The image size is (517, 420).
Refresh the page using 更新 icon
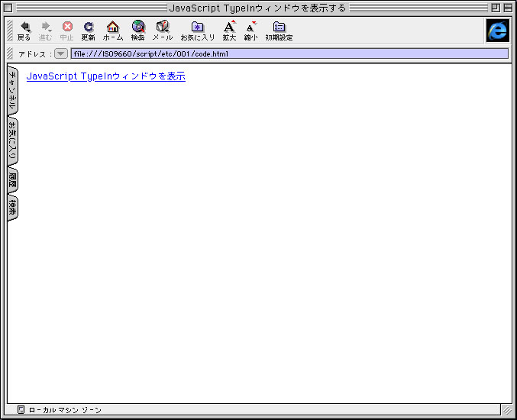click(x=89, y=30)
